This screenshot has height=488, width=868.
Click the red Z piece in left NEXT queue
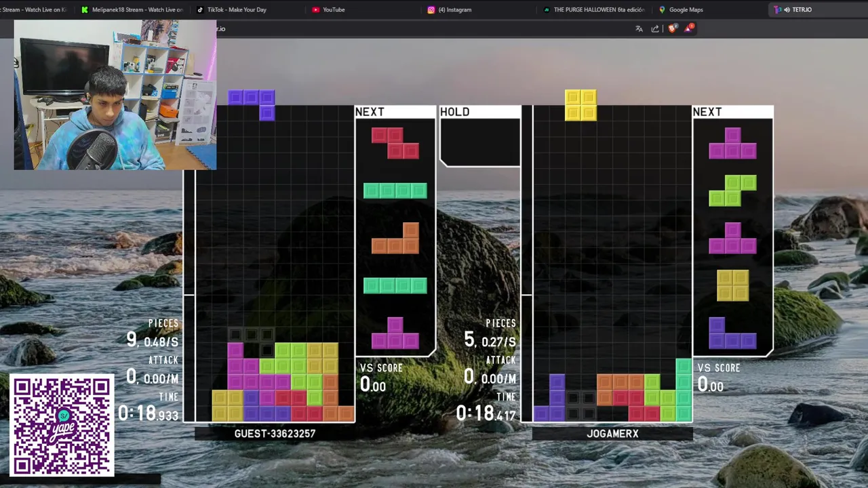point(395,143)
